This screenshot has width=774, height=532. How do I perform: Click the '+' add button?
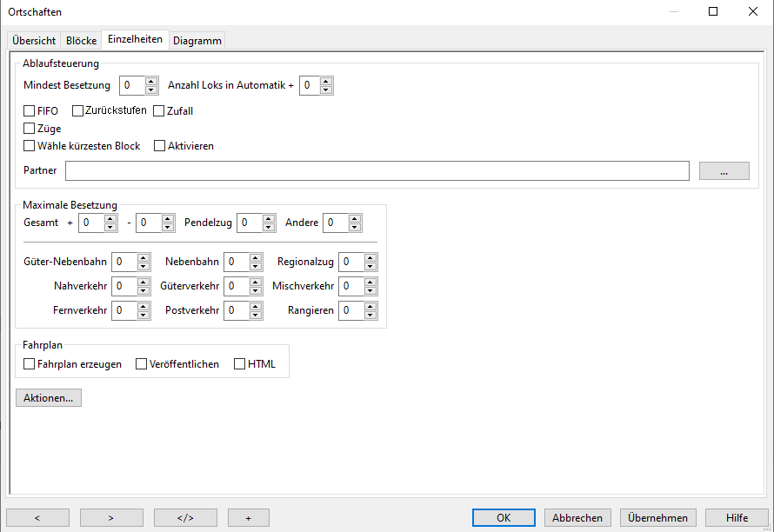click(248, 518)
